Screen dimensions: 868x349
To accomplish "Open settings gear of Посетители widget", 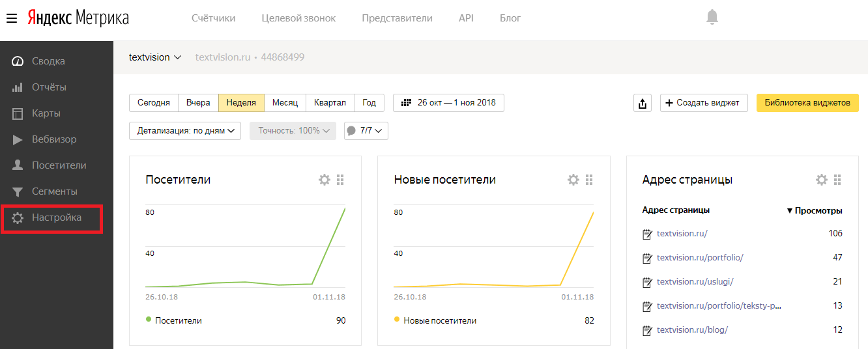I will pyautogui.click(x=325, y=180).
